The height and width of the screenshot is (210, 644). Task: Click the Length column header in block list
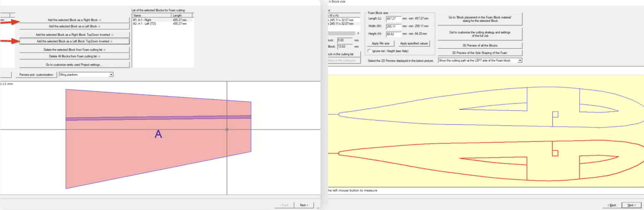[x=182, y=15]
